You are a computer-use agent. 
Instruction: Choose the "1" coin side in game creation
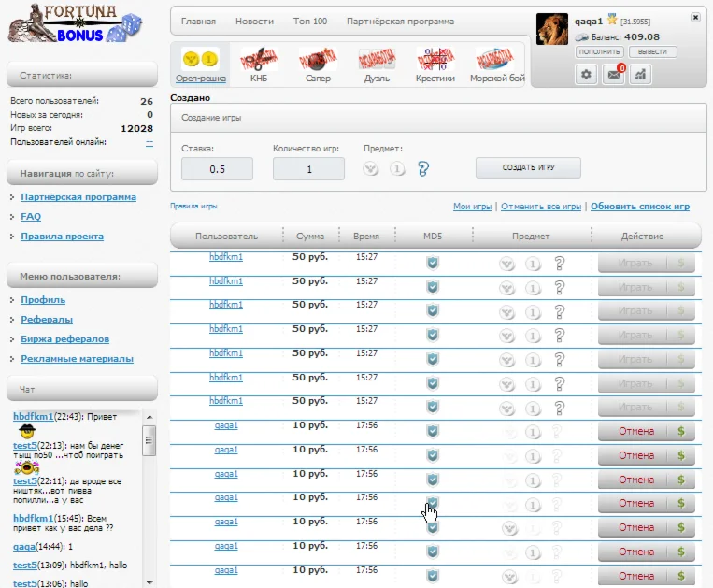pos(397,169)
